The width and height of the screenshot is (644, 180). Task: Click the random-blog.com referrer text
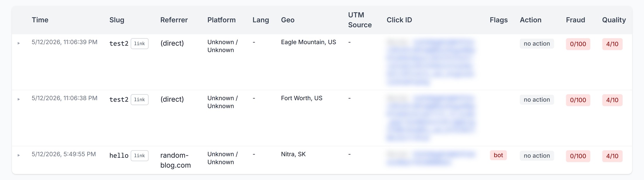pos(175,160)
